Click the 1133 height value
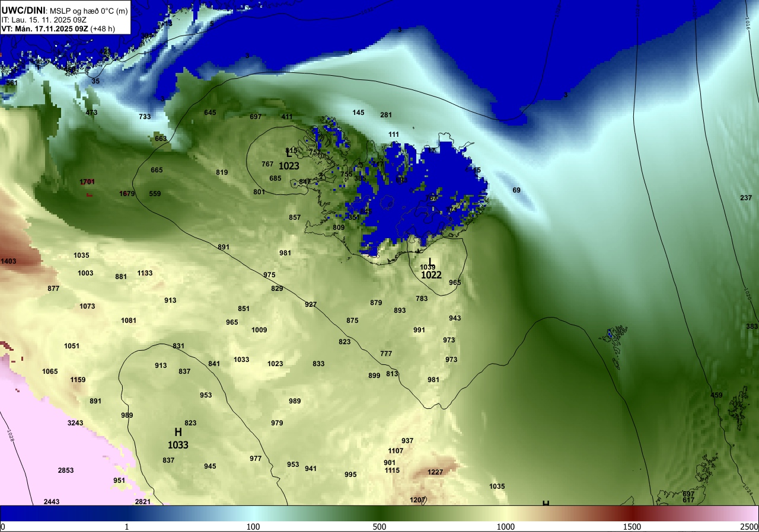Image resolution: width=759 pixels, height=532 pixels. (x=145, y=273)
